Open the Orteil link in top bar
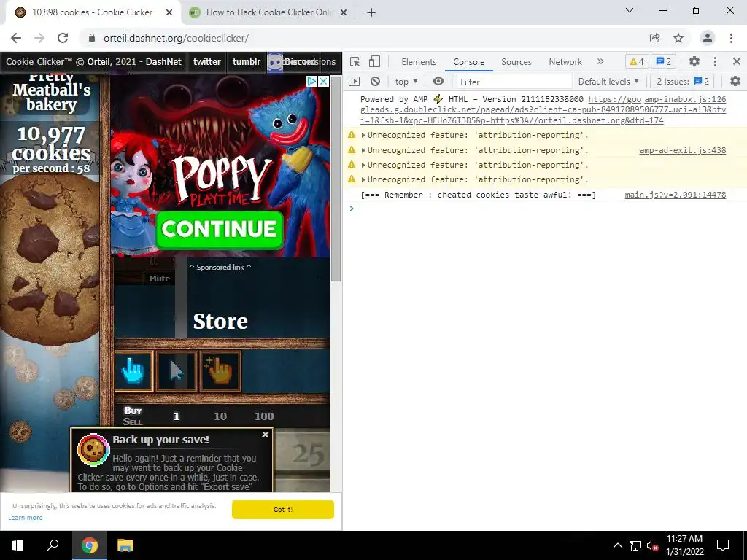 click(x=98, y=61)
